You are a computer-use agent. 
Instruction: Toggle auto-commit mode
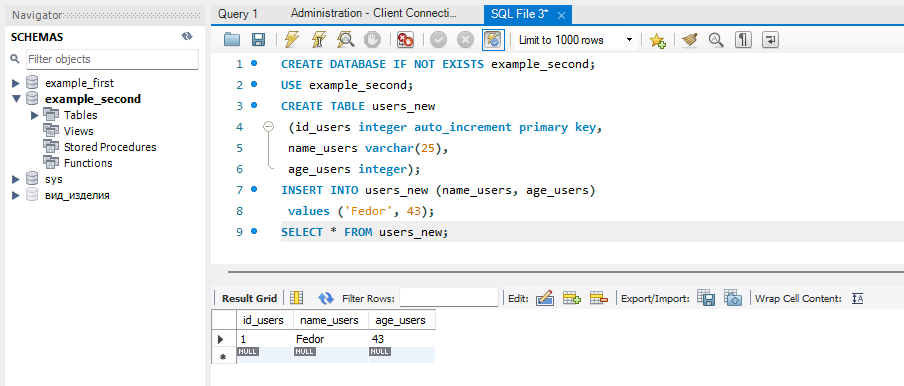[494, 40]
